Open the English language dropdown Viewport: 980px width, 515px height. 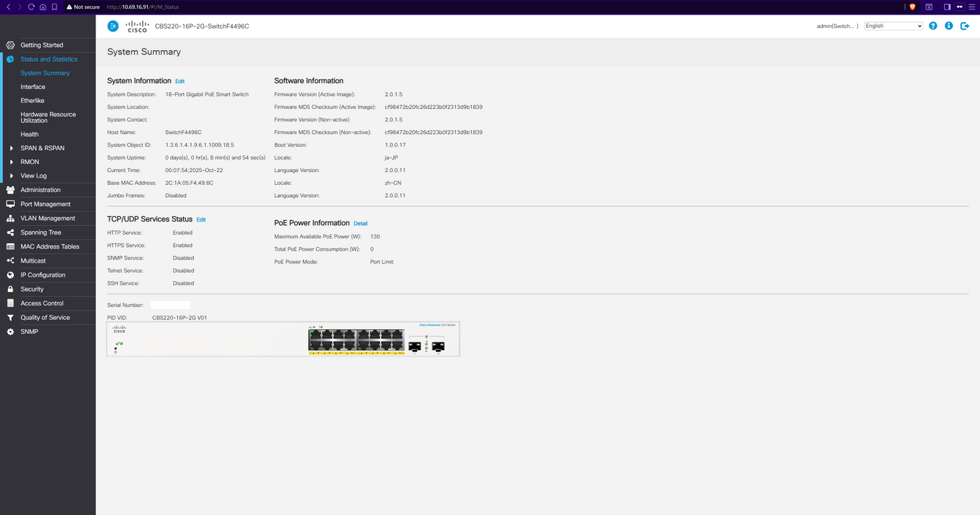(893, 26)
